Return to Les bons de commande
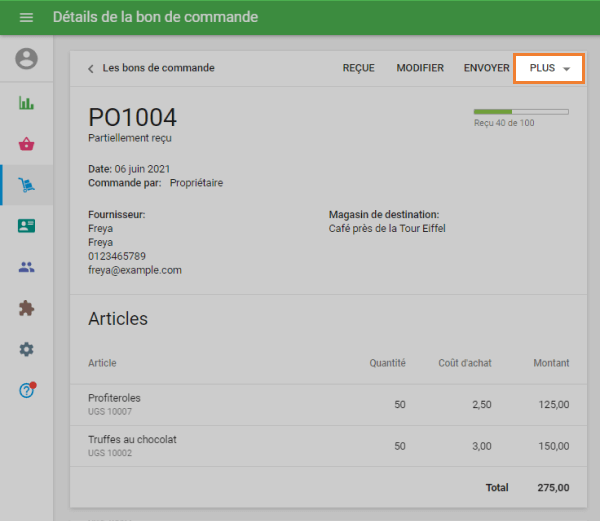 [158, 68]
